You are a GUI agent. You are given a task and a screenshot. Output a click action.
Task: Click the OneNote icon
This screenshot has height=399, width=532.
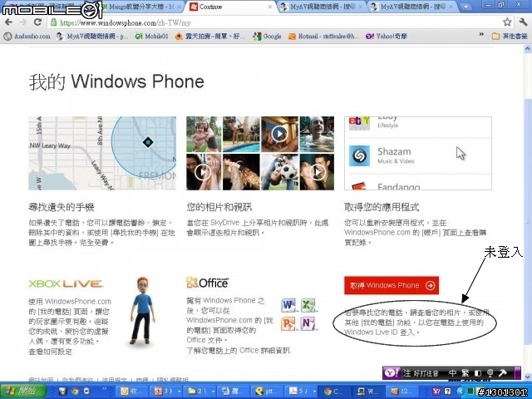click(x=308, y=323)
